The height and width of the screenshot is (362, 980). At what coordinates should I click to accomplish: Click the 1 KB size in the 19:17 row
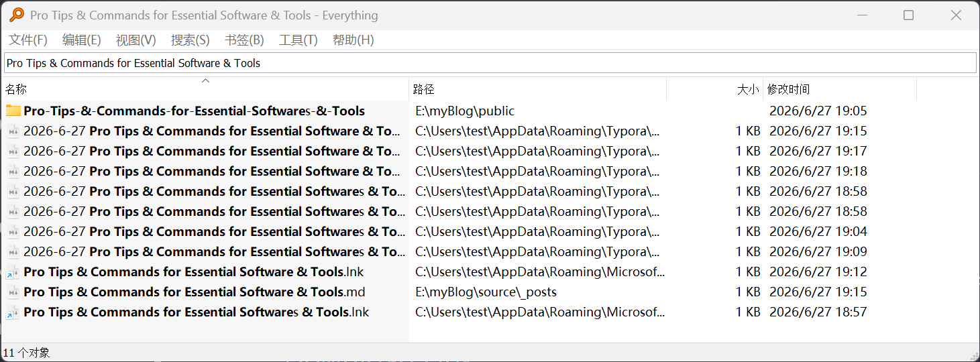748,151
